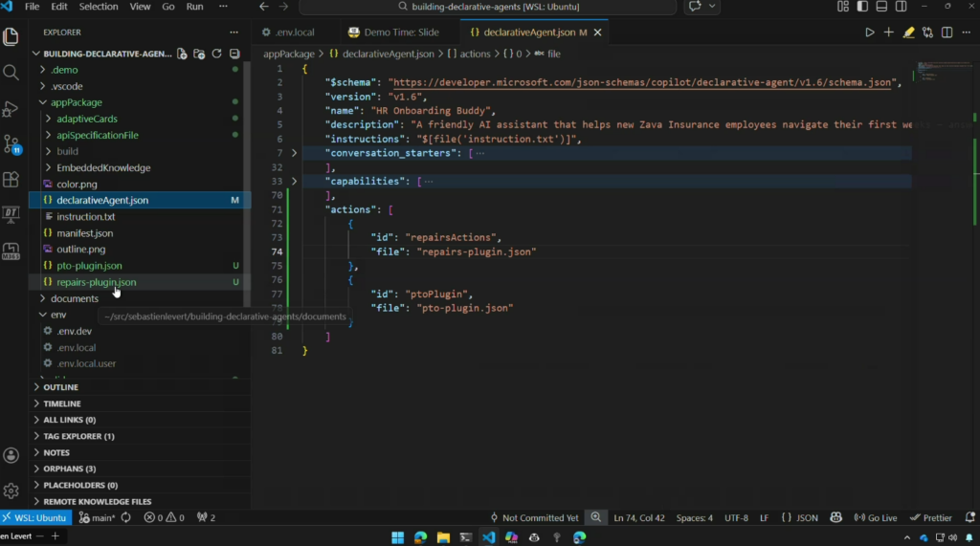Click Go Live in the status bar
Screen dimensions: 980x546
coord(875,517)
